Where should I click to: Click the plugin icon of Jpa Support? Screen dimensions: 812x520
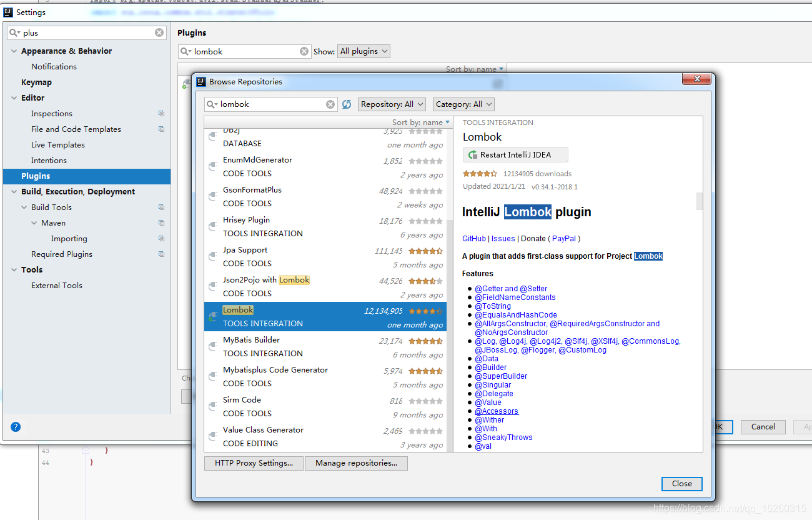[x=213, y=256]
